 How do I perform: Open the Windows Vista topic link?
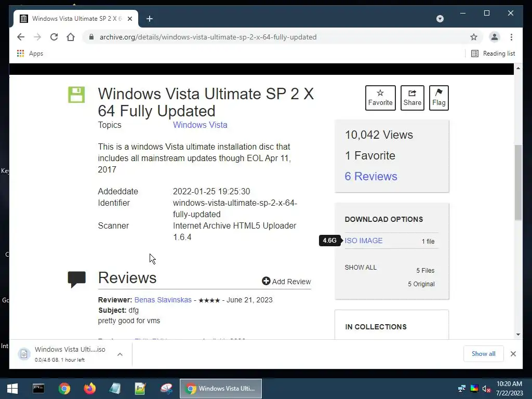tap(200, 125)
